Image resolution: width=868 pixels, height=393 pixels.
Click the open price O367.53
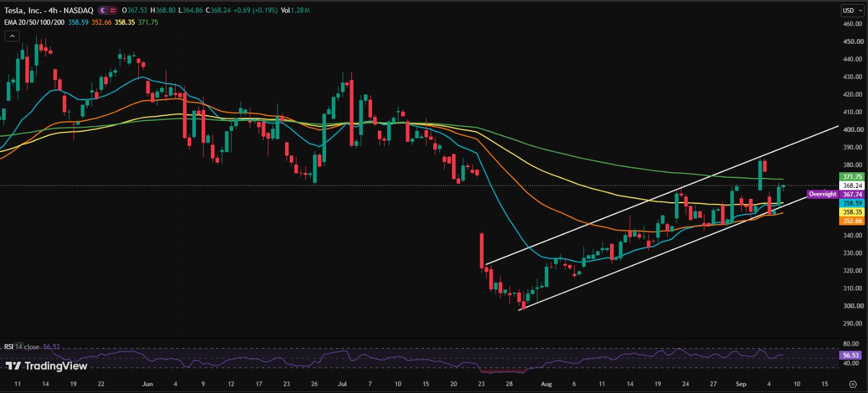[x=134, y=10]
